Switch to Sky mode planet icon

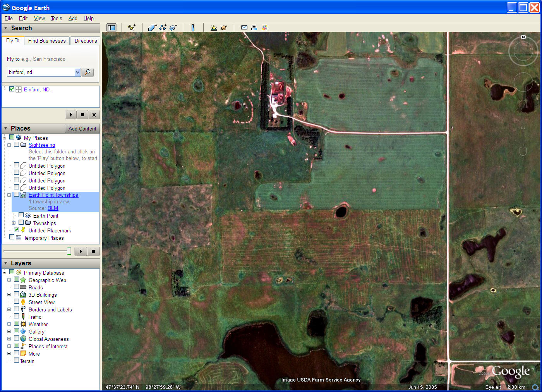(x=224, y=28)
